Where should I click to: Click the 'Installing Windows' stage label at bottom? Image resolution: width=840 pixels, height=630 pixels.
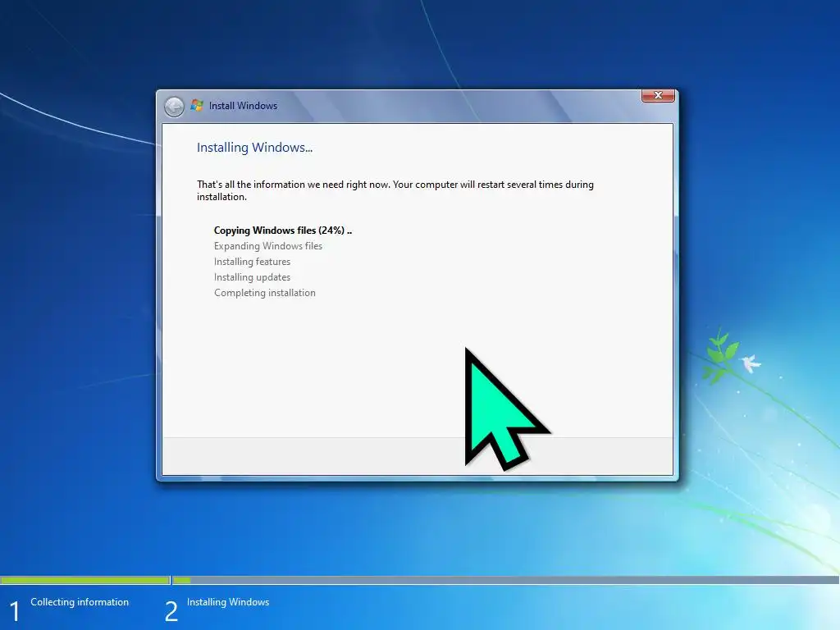(228, 602)
